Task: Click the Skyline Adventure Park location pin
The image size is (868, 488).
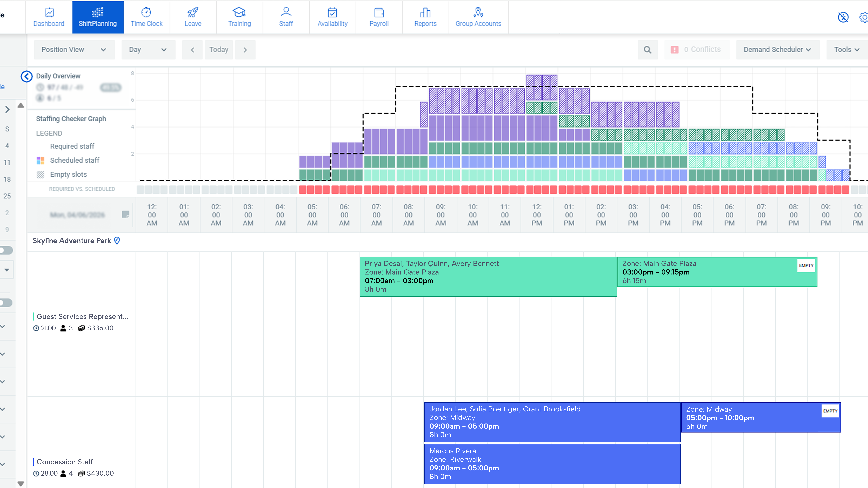Action: 117,241
